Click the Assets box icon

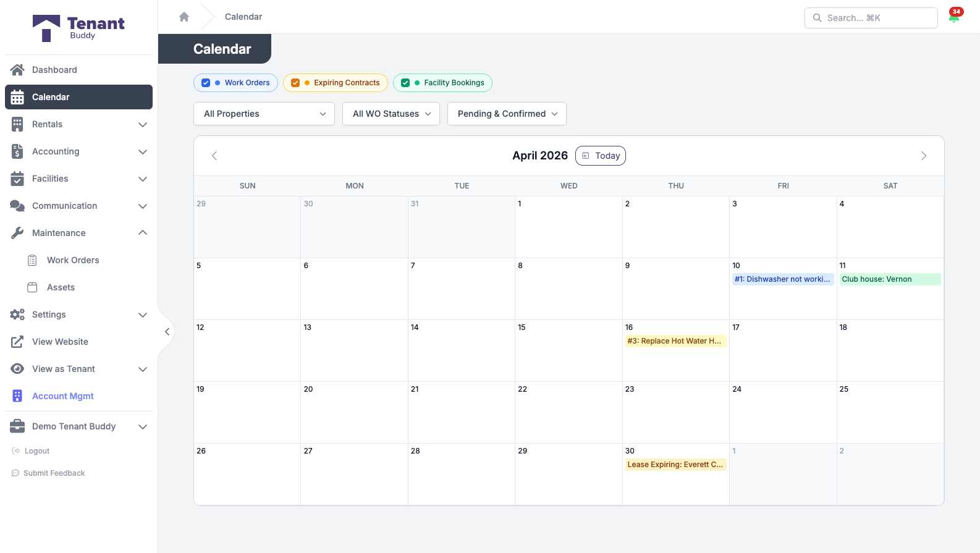[x=32, y=287]
